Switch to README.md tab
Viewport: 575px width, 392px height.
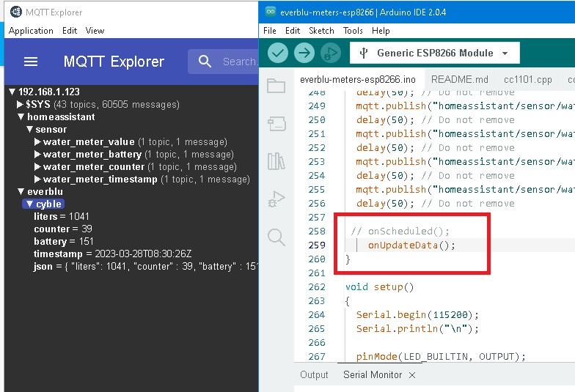[x=459, y=79]
